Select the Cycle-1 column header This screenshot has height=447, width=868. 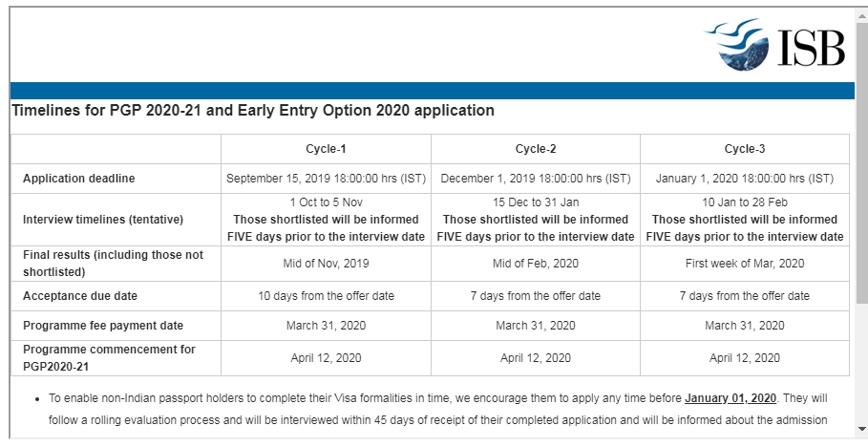326,149
